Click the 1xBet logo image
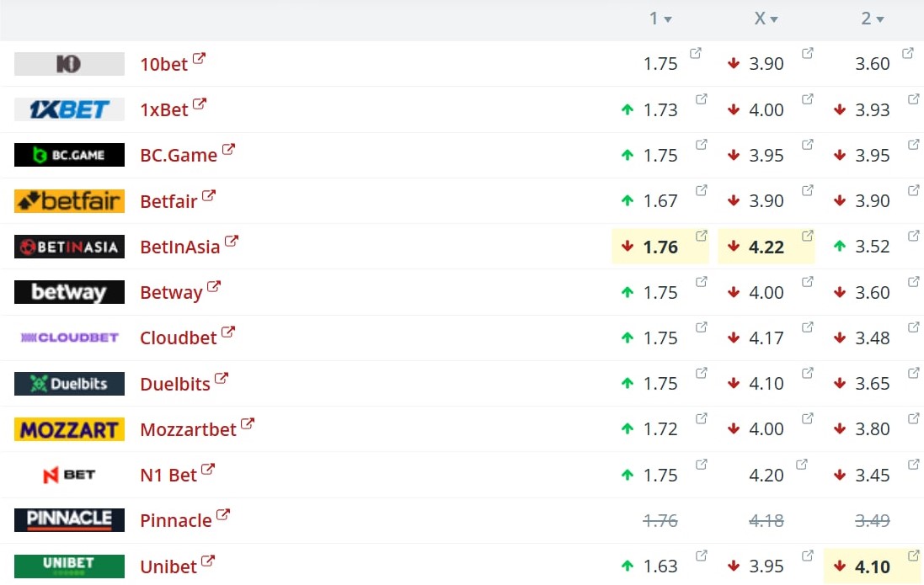 (x=69, y=109)
